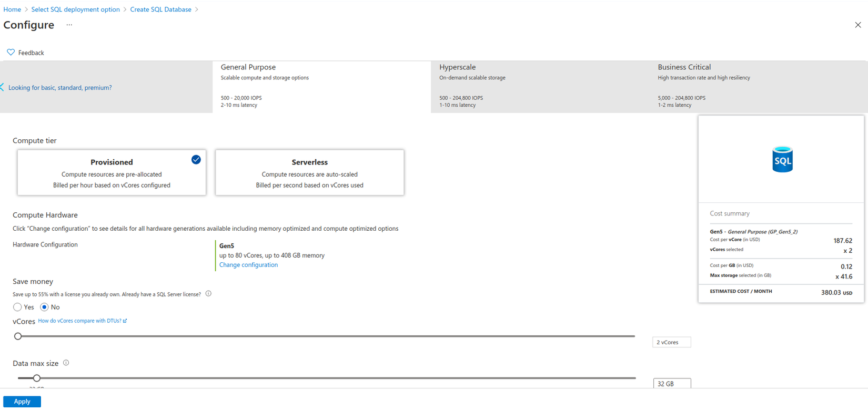The width and height of the screenshot is (868, 411).
Task: Click the Hardware Configuration label
Action: tap(45, 244)
